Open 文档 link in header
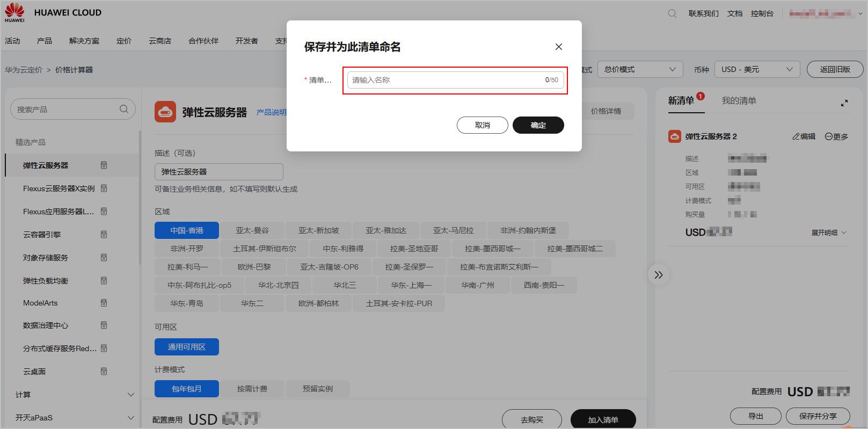The height and width of the screenshot is (429, 868). click(x=735, y=13)
